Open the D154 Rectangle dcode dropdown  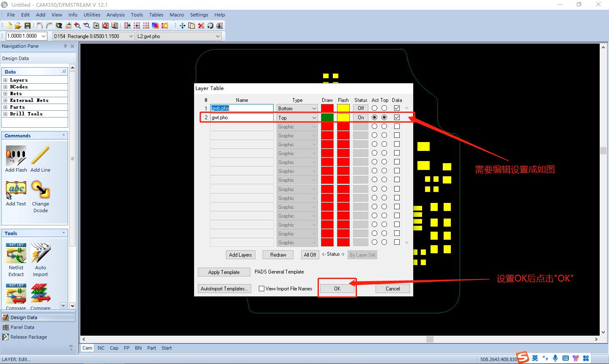tap(131, 36)
